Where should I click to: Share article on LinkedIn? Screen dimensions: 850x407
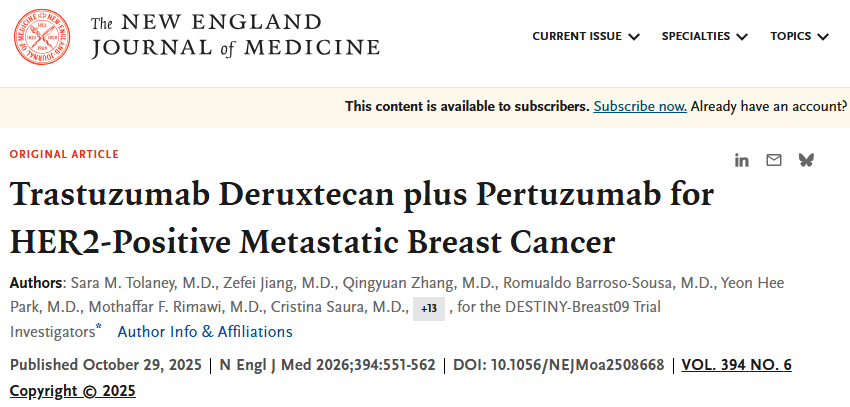[x=742, y=160]
